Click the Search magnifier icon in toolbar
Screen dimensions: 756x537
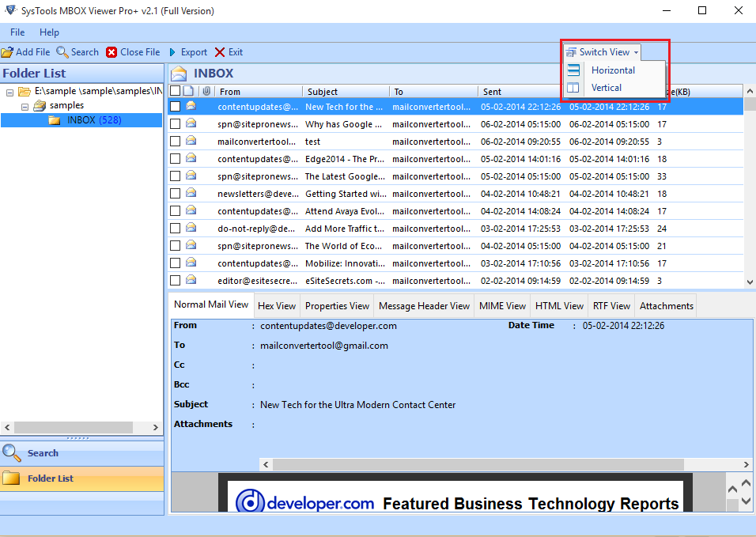point(62,52)
